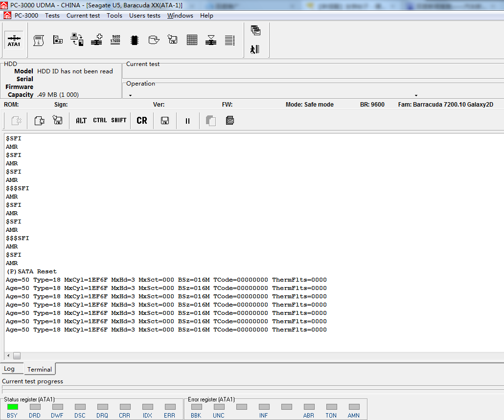Screen dimensions: 504x420
Task: Click the green BSY status indicator
Action: point(13,407)
